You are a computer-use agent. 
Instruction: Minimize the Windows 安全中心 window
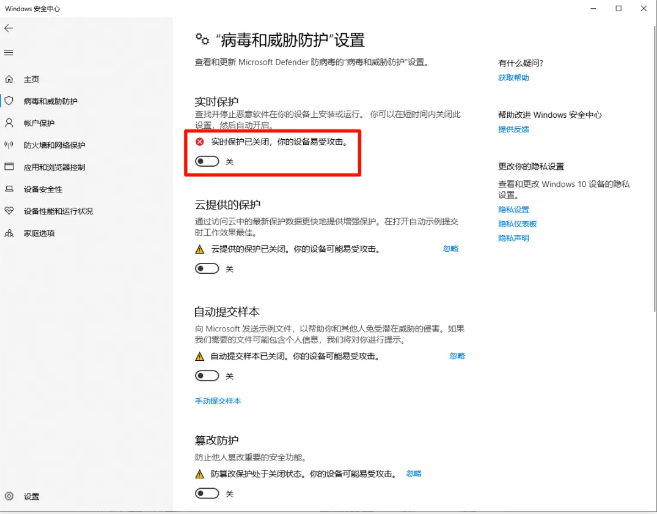point(593,8)
